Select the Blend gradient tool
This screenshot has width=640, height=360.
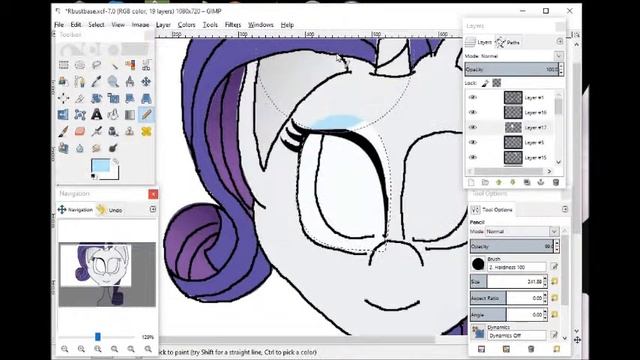[x=130, y=115]
